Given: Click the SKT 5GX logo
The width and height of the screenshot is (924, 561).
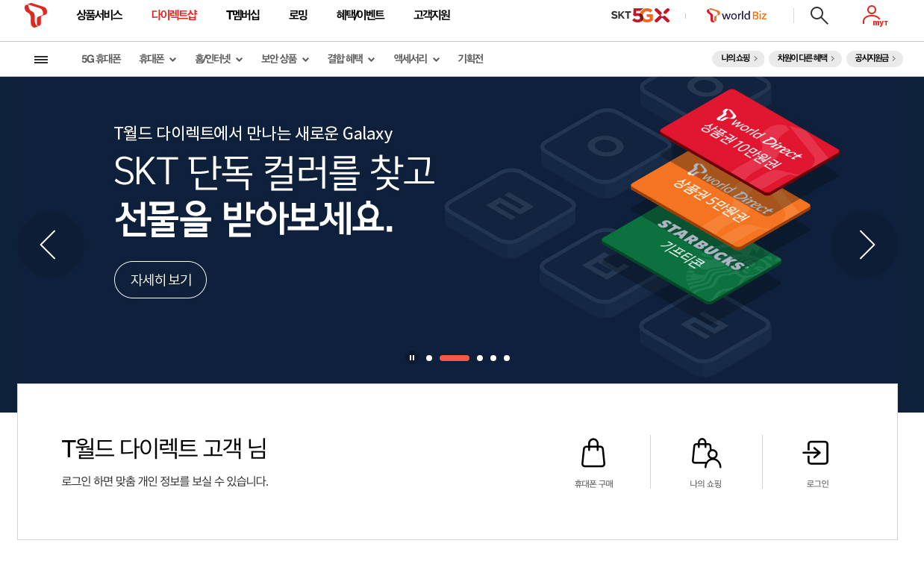Looking at the screenshot, I should point(640,15).
